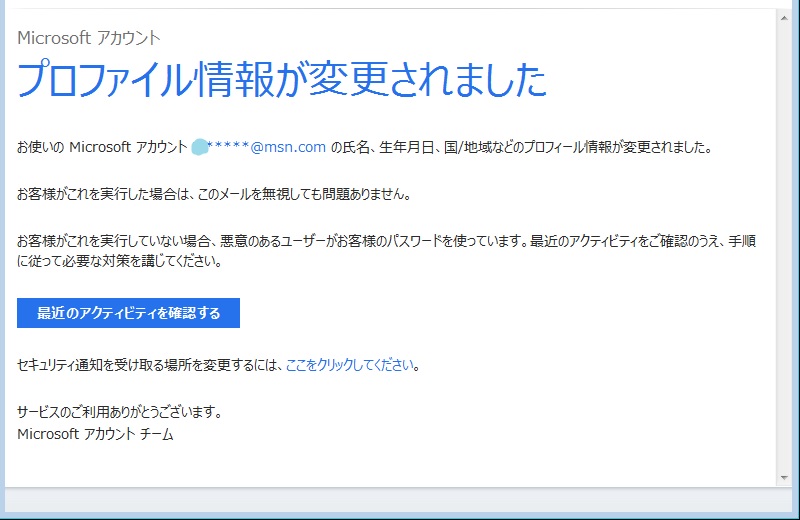Screen dimensions: 800x520
Task: Click the サービスのご利用ありがとうございます line
Action: [120, 411]
